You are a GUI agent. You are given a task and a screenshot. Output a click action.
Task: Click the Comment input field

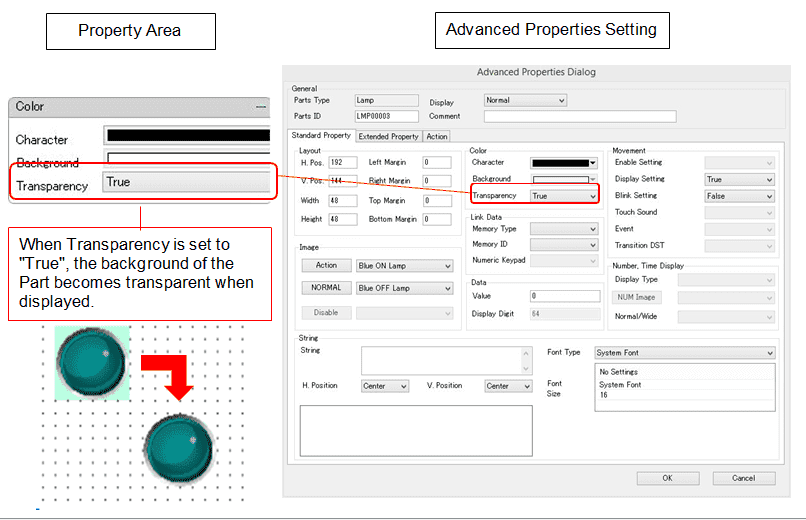579,117
